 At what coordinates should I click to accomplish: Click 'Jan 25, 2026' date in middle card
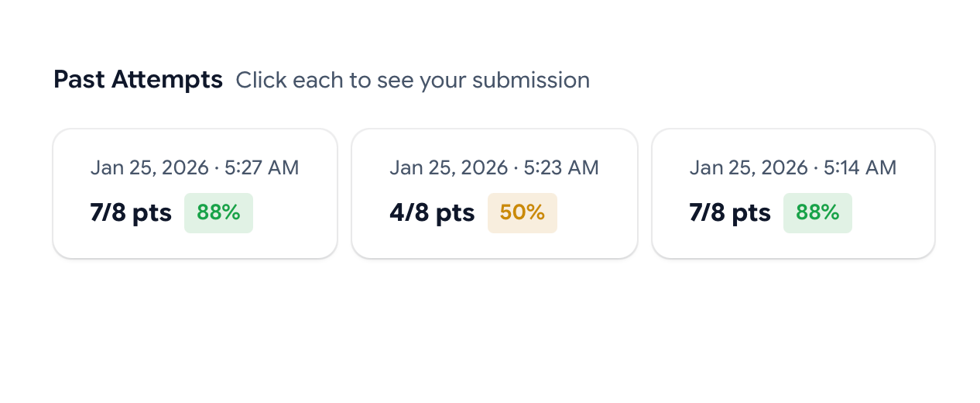(449, 167)
